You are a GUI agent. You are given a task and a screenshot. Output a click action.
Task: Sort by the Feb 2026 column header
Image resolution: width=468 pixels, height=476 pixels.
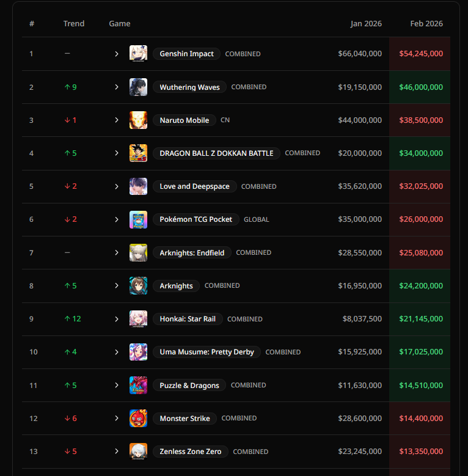(x=426, y=24)
